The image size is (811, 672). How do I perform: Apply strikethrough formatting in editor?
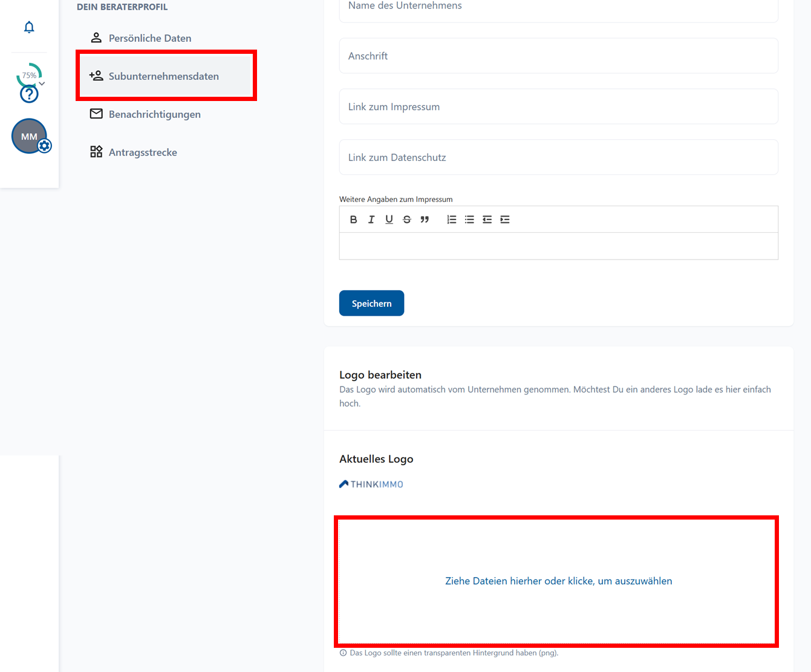(407, 220)
